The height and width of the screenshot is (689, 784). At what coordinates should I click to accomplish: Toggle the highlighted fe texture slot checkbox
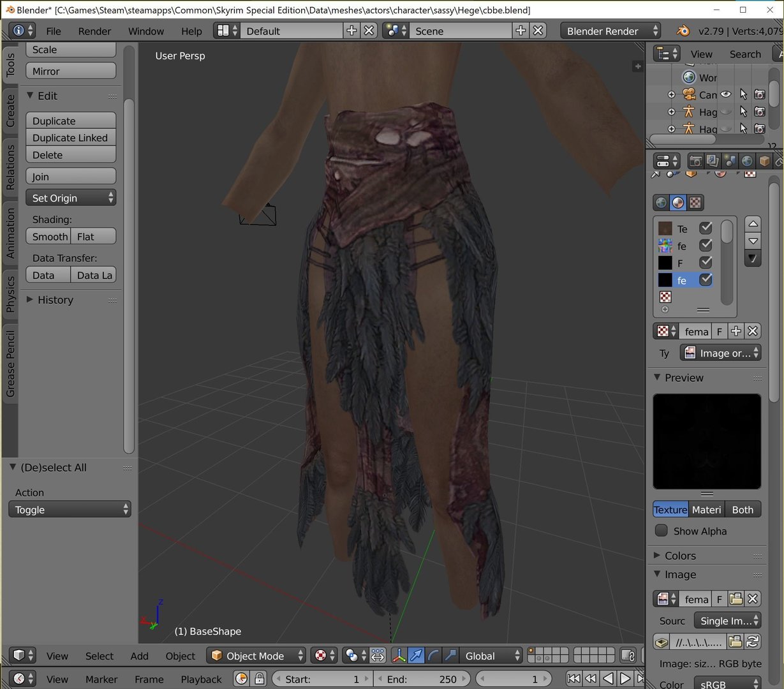706,279
